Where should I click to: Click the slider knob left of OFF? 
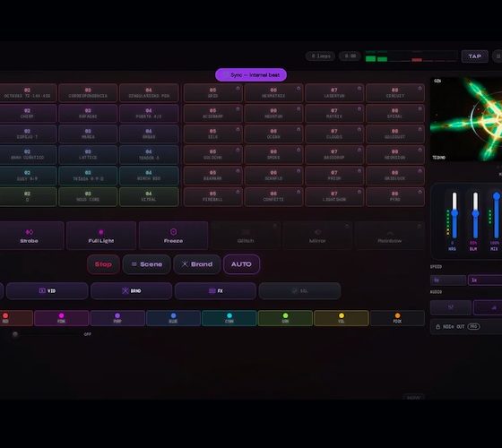point(14,334)
